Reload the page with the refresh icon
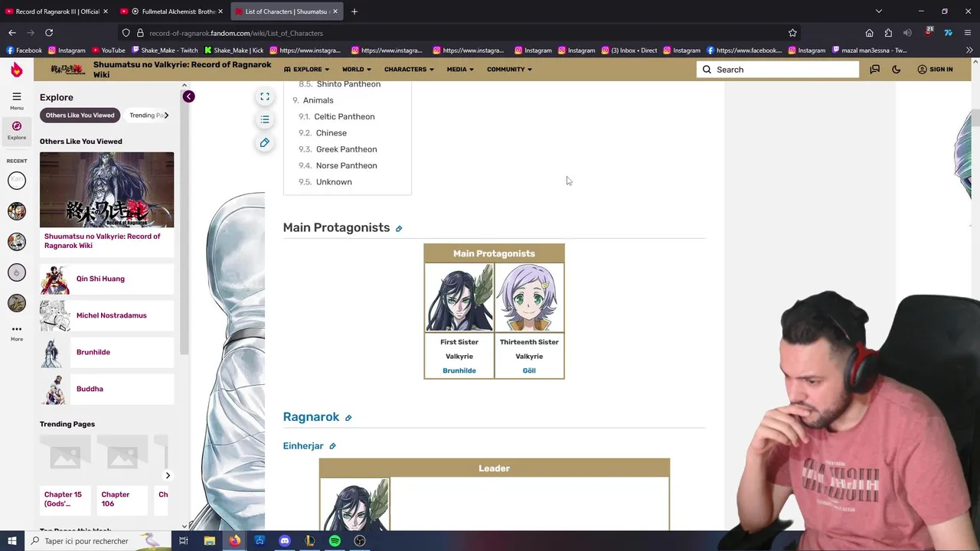 coord(49,33)
